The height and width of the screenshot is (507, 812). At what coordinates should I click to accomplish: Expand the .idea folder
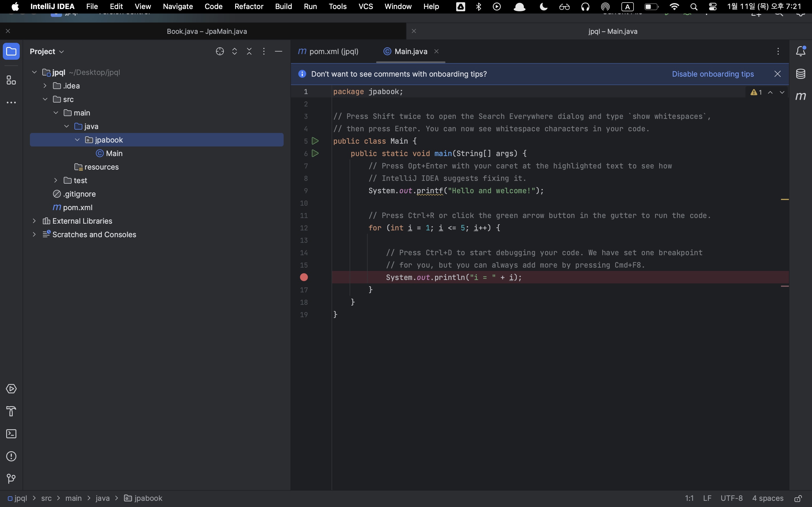click(45, 86)
